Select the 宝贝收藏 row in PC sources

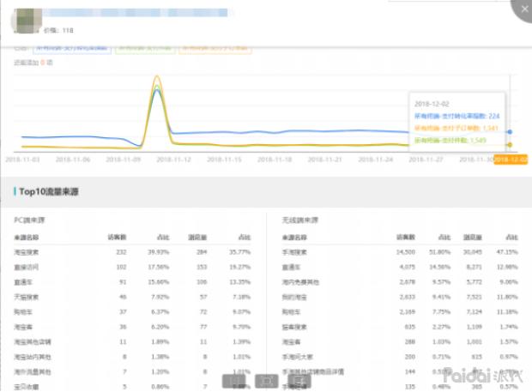pos(132,387)
